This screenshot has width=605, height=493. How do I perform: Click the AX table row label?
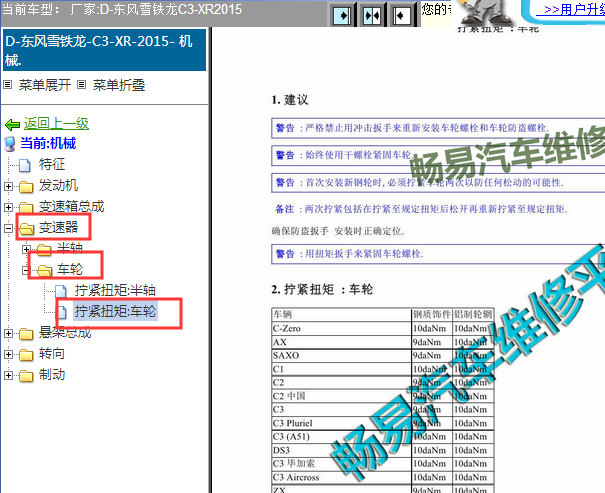tap(280, 342)
